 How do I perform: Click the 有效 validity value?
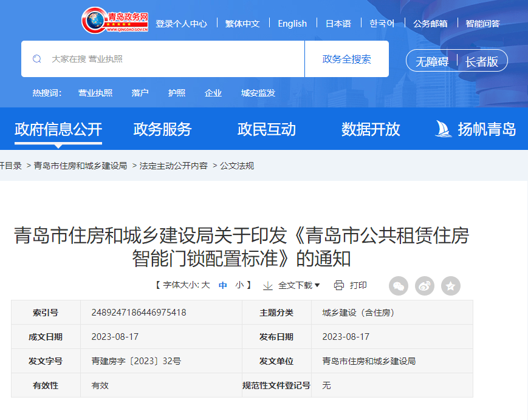pos(100,385)
